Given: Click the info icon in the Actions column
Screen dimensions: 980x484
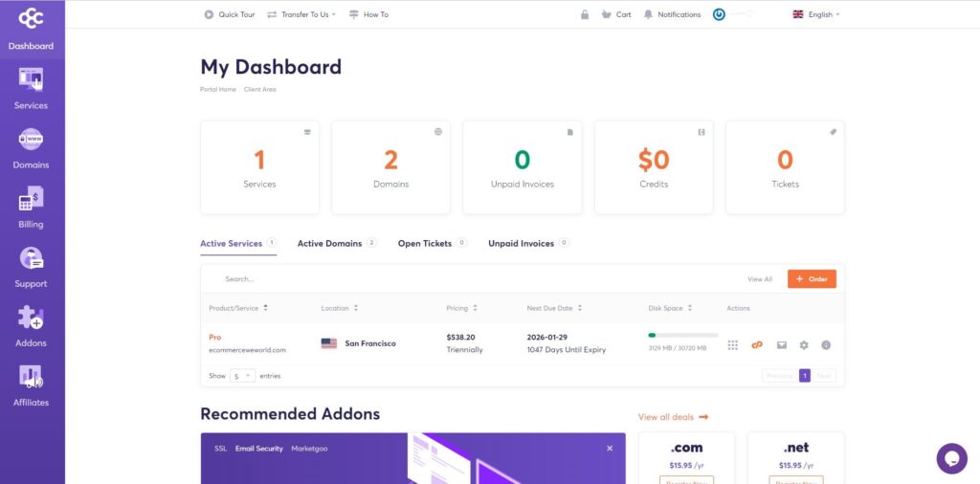Looking at the screenshot, I should pyautogui.click(x=826, y=344).
